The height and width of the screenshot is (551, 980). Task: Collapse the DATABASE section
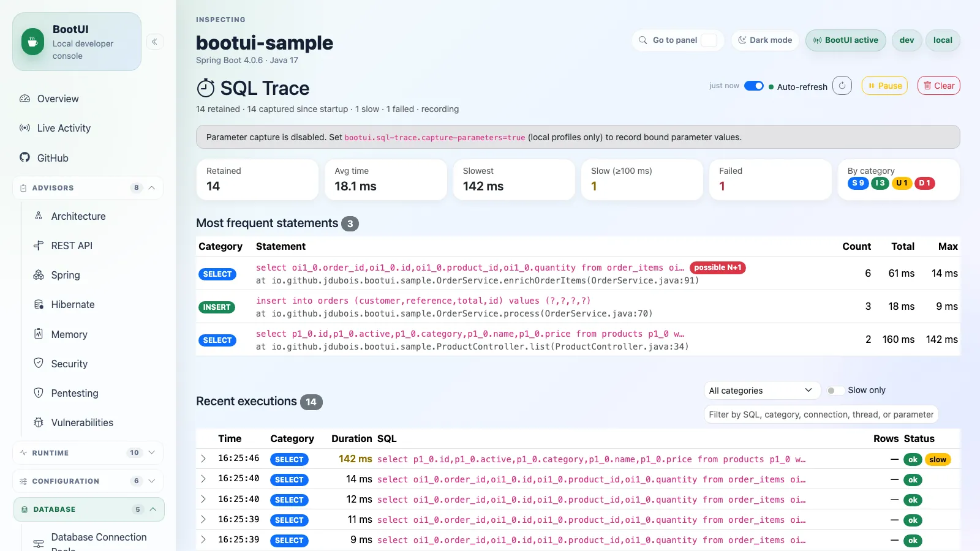click(x=88, y=509)
